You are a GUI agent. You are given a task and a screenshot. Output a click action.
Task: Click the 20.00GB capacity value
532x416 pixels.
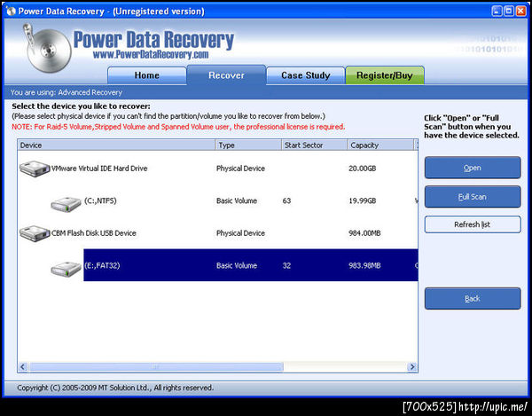coord(363,169)
